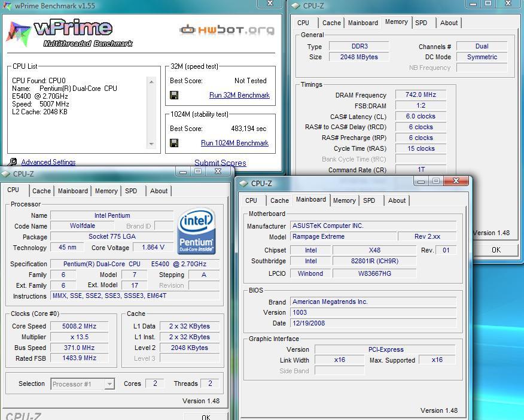The image size is (524, 420).
Task: Click the Code Name field Wolfdale
Action: (x=83, y=226)
